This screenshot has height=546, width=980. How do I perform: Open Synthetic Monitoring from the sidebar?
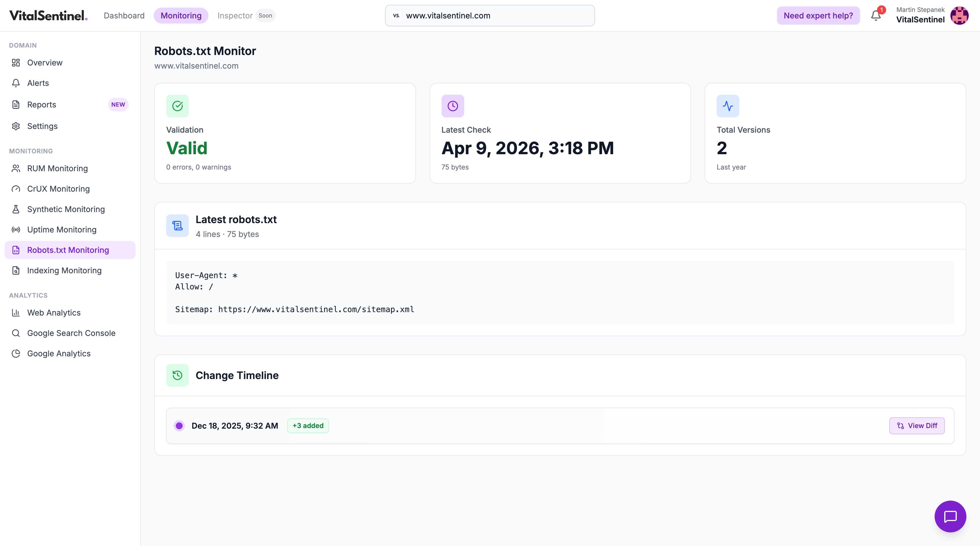click(66, 209)
